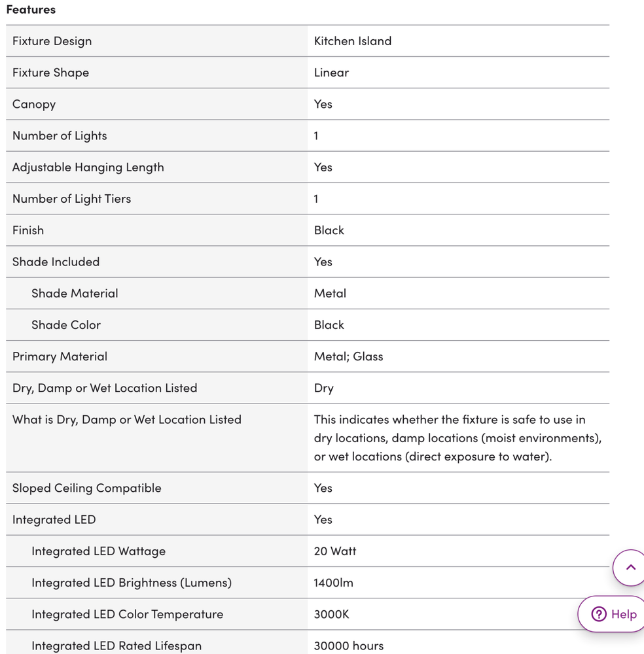Click the scroll-to-top chevron button
Viewport: 644px width, 654px height.
[630, 568]
